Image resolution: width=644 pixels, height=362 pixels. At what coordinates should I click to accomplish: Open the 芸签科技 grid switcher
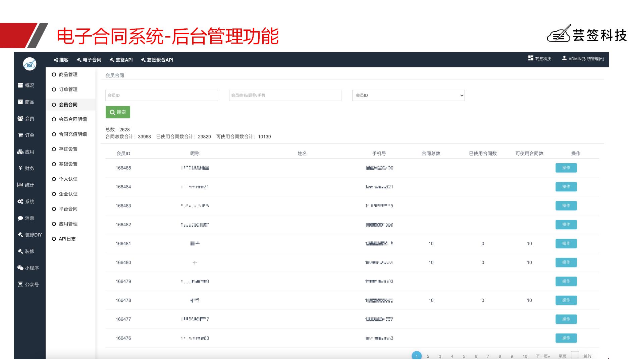point(531,58)
